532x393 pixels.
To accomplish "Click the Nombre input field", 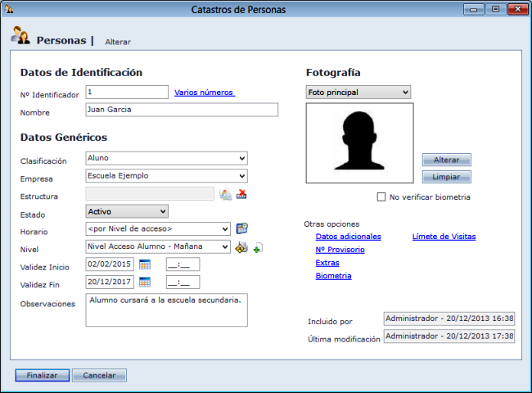I will point(181,110).
